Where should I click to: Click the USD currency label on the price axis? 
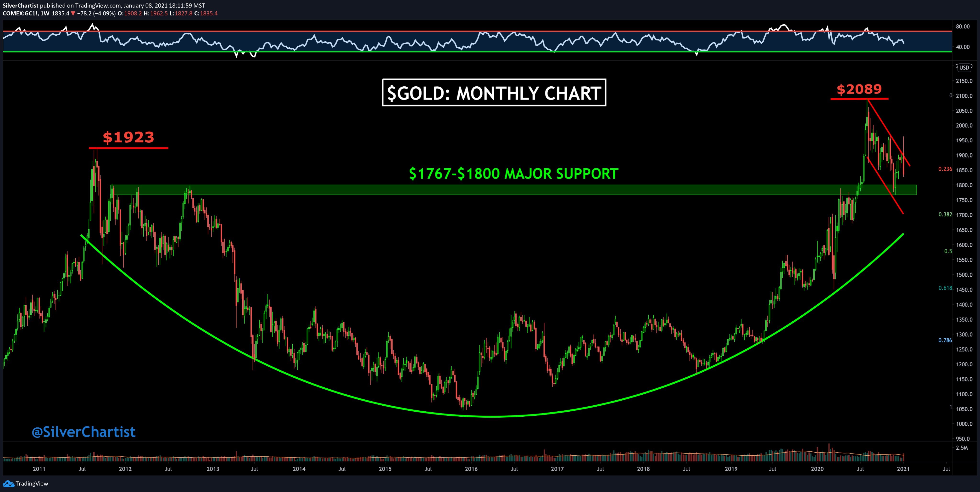pyautogui.click(x=964, y=68)
